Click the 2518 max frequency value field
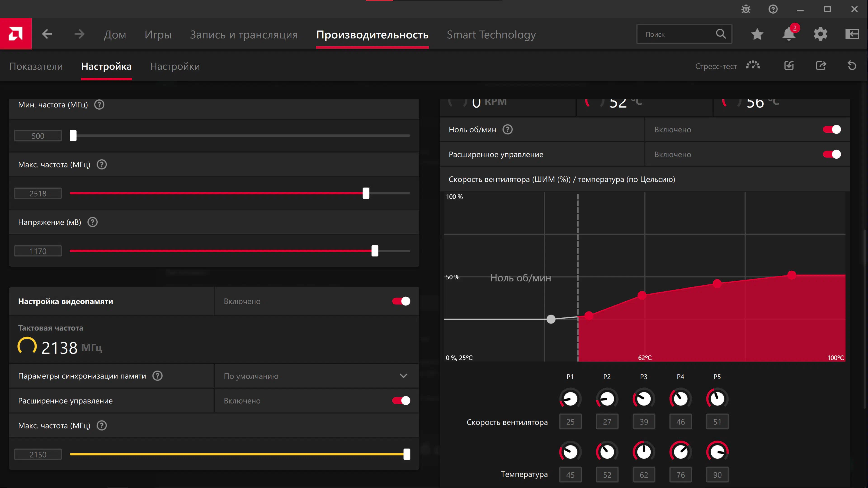 pyautogui.click(x=38, y=194)
